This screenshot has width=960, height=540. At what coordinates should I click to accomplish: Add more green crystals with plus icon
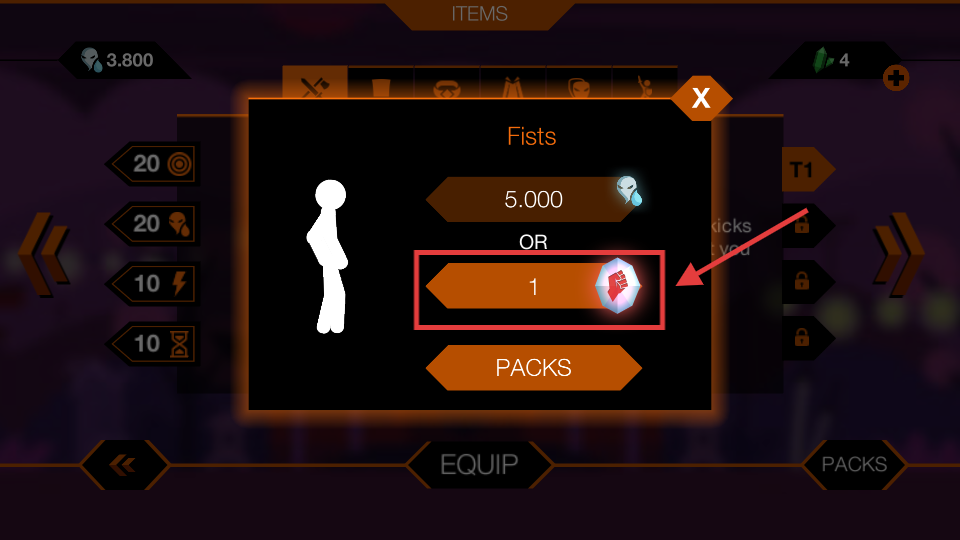click(x=896, y=78)
